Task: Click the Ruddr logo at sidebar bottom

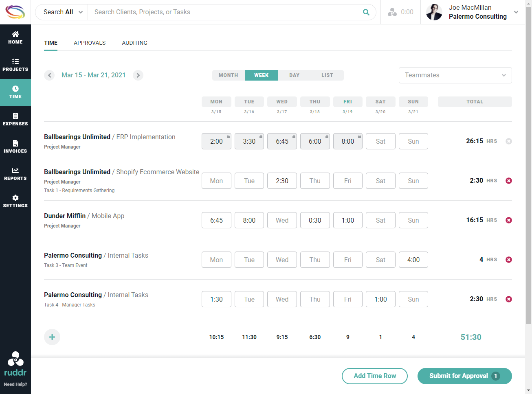Action: tap(15, 364)
